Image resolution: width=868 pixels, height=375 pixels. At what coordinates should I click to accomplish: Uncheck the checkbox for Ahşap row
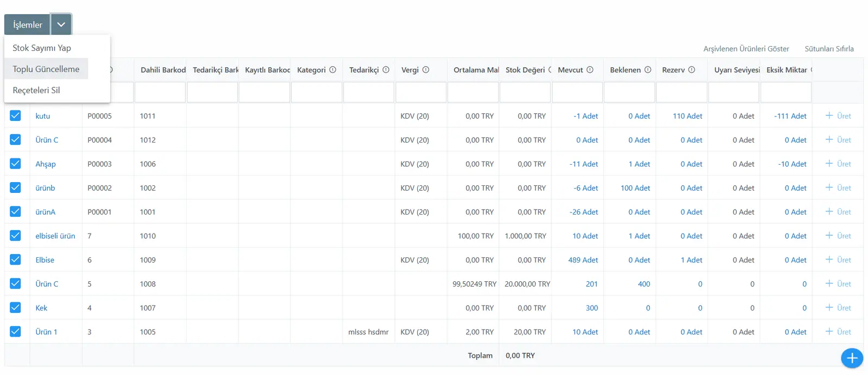(15, 164)
